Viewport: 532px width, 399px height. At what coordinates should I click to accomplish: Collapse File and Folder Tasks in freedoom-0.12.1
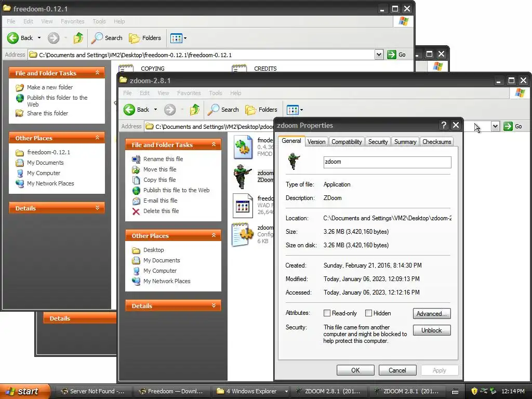click(97, 73)
